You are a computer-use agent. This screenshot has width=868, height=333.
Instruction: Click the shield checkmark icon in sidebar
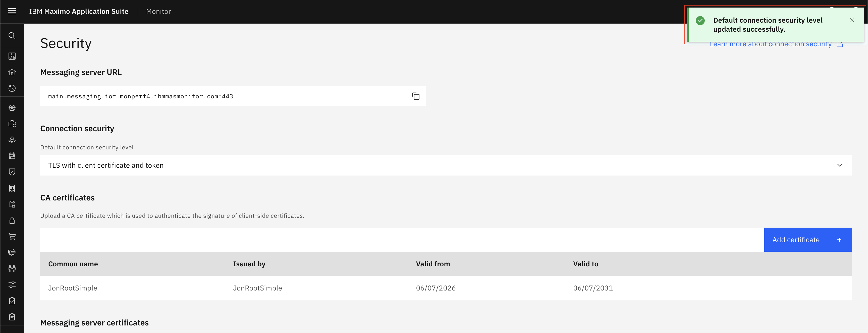pos(12,172)
